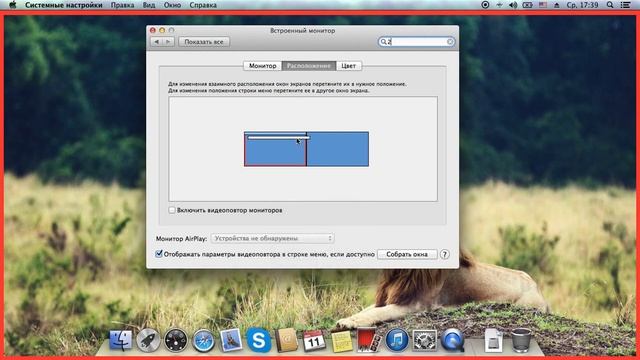Screen dimensions: 640x360
Task: Open Skype from the Dock
Action: [259, 340]
